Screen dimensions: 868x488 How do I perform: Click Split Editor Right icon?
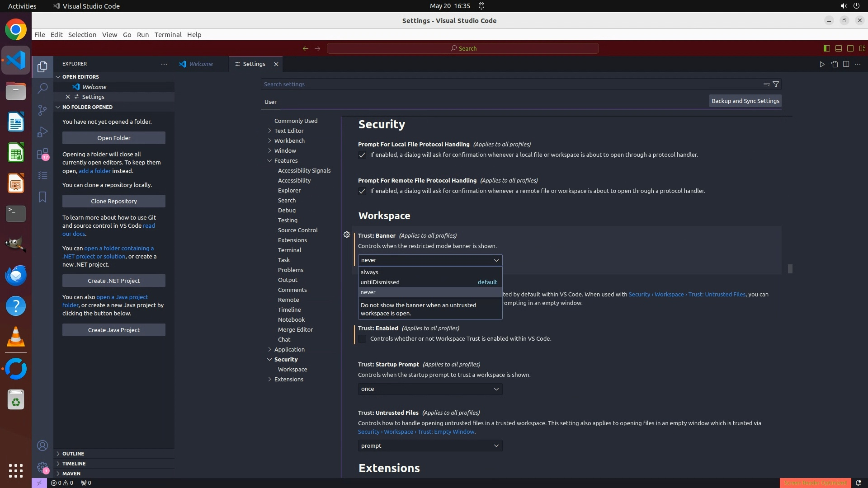(x=846, y=64)
